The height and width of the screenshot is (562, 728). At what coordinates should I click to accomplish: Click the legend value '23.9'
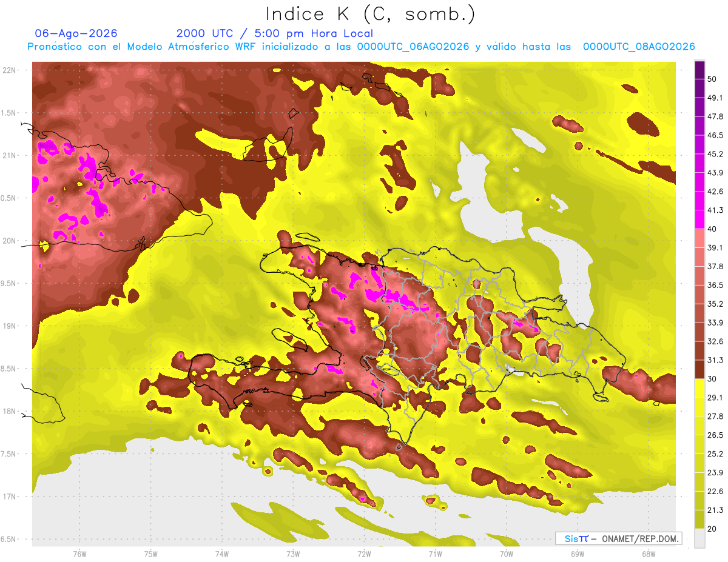coord(715,473)
